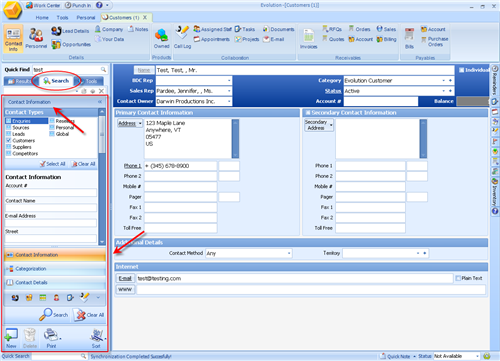Open Tools ribbon tab

point(62,18)
